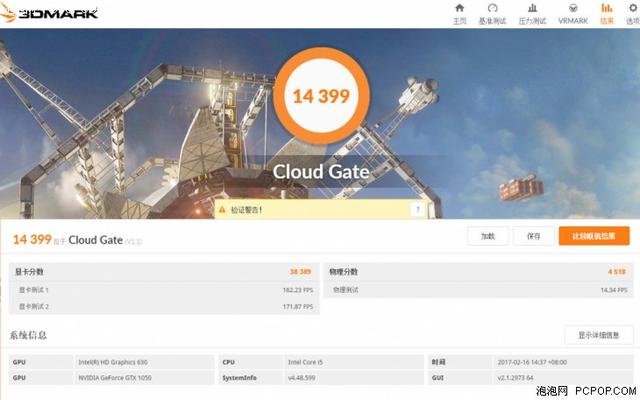Open the question mark help on warning bar

pyautogui.click(x=418, y=210)
